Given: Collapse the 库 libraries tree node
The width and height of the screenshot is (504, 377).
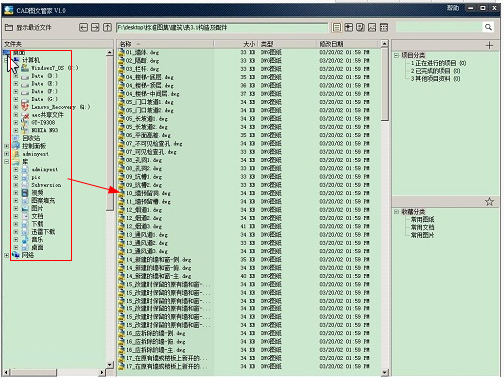Looking at the screenshot, I should coord(6,162).
